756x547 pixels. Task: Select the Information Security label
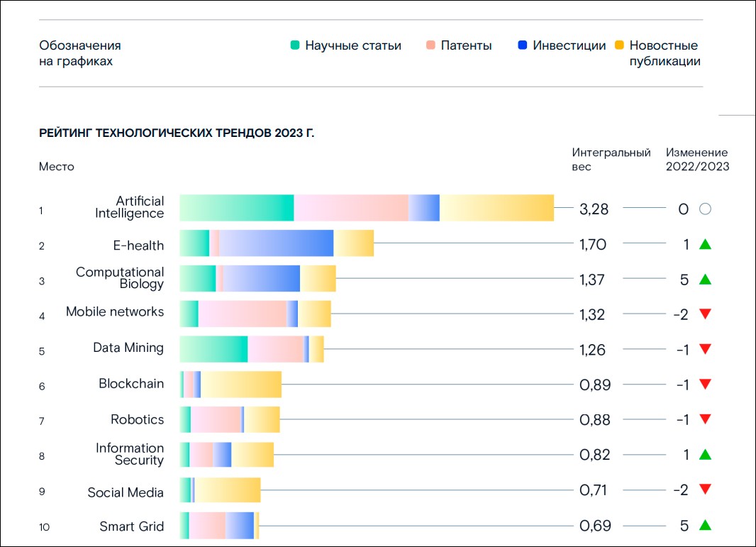point(130,454)
